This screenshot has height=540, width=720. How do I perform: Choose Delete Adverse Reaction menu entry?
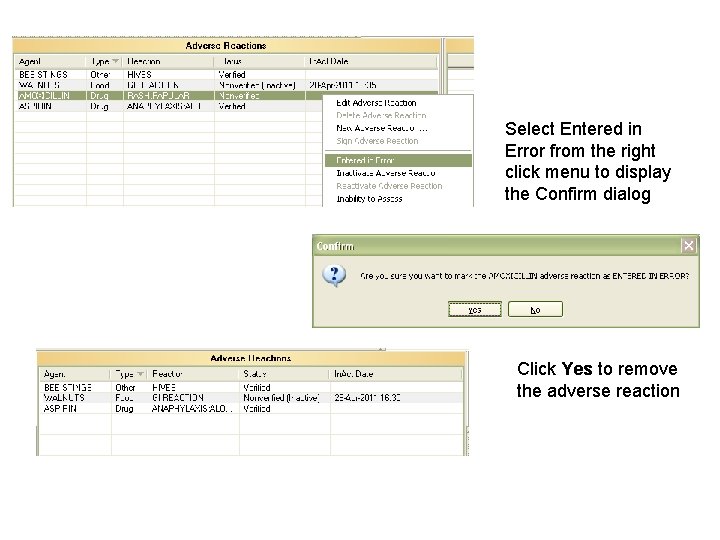click(381, 115)
